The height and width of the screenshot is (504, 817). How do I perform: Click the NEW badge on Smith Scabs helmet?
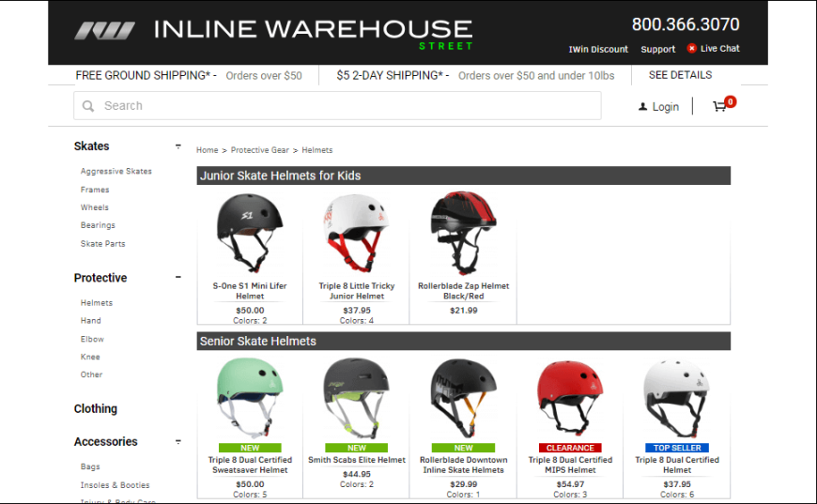coord(357,448)
